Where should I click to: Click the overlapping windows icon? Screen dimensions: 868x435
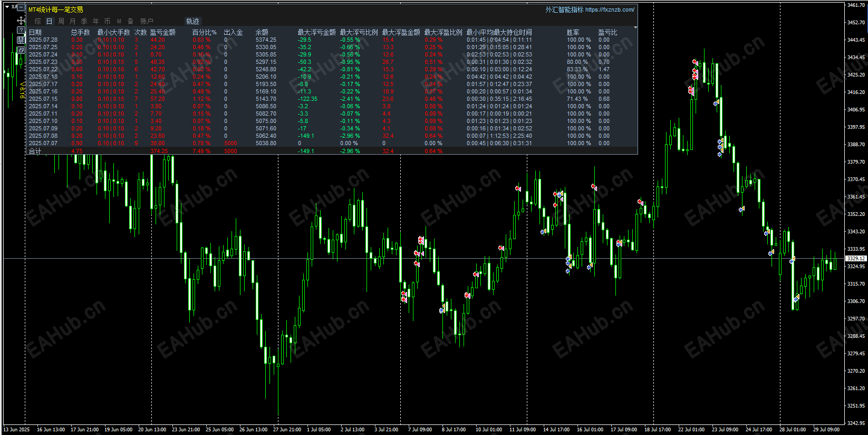tap(21, 50)
